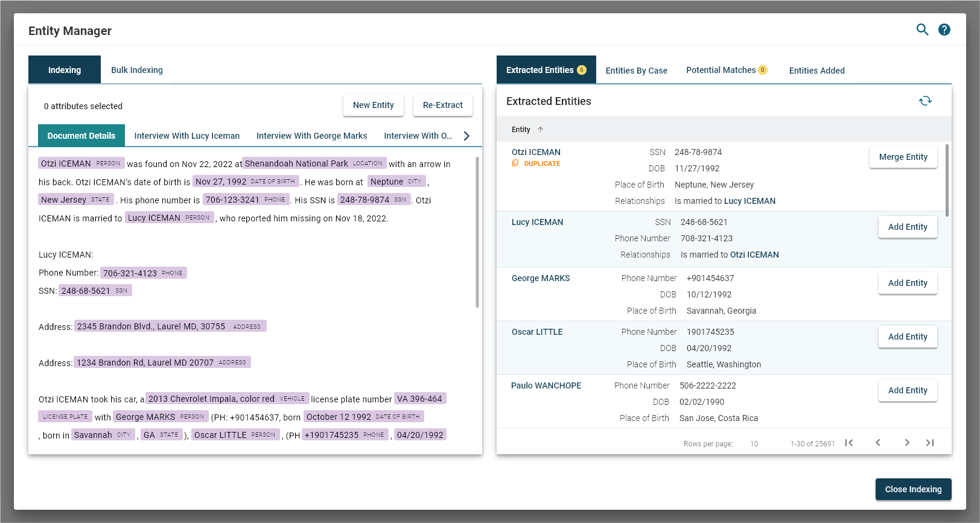The width and height of the screenshot is (980, 523).
Task: Click the Re-Extract button
Action: coord(443,105)
